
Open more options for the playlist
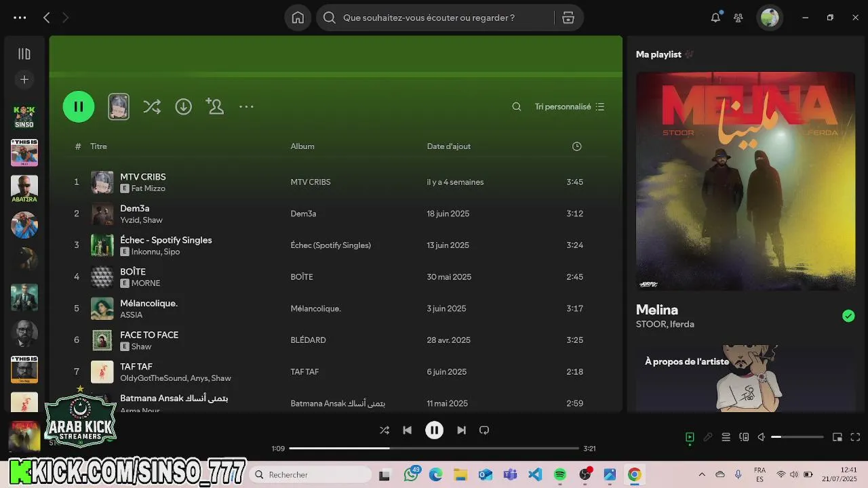pyautogui.click(x=246, y=106)
